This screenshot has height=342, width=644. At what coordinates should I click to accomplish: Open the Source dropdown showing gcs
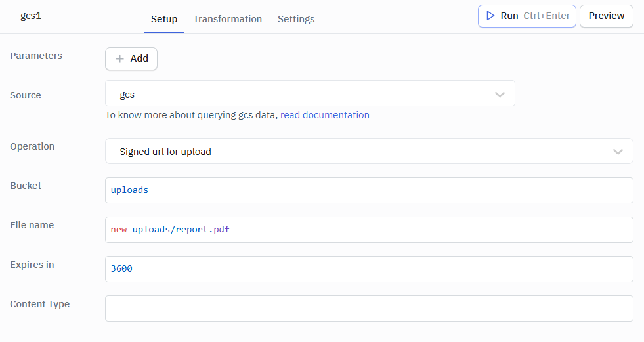pos(309,94)
